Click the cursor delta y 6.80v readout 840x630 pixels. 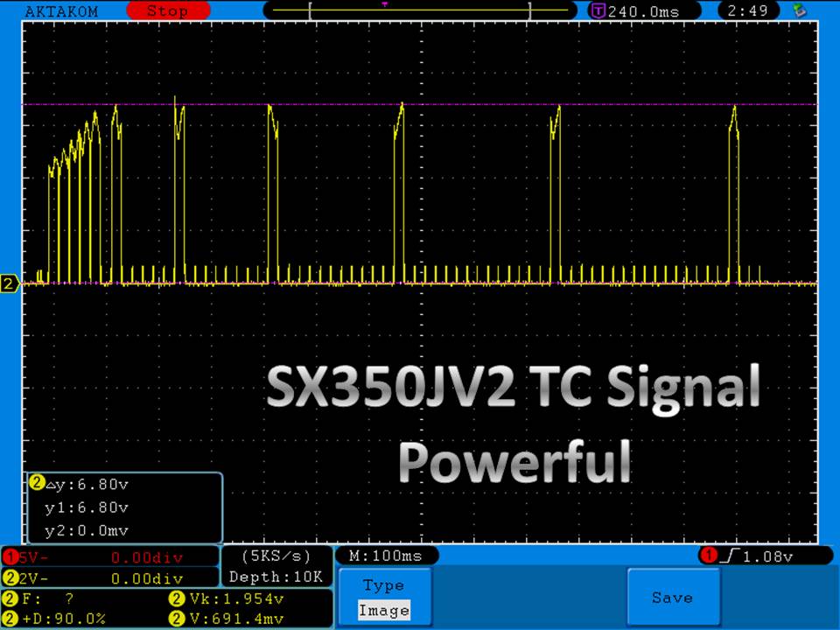click(x=87, y=484)
